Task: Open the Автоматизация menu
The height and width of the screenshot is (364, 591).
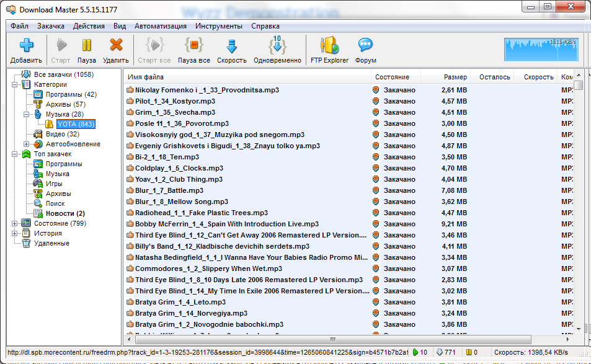Action: pyautogui.click(x=161, y=26)
